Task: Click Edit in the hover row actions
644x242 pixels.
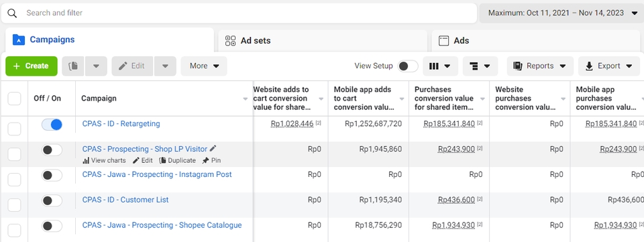Action: 142,160
